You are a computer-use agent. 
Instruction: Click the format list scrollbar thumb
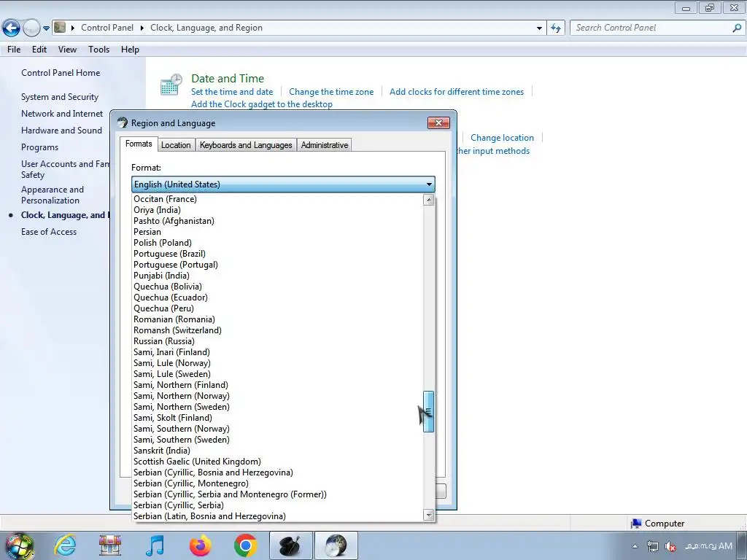point(429,411)
